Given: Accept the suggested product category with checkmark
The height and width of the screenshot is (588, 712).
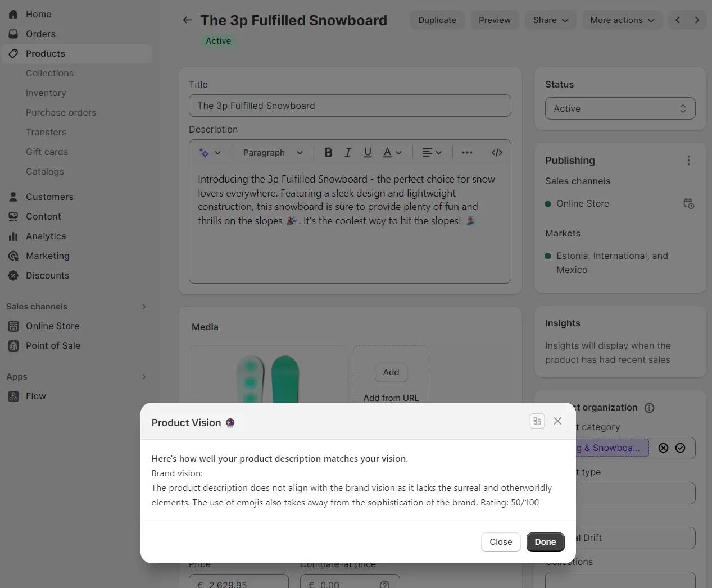Looking at the screenshot, I should tap(680, 448).
